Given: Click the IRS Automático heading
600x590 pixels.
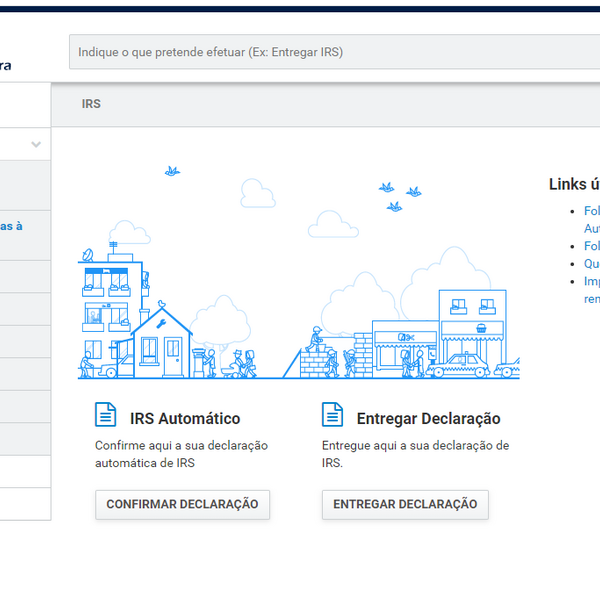Looking at the screenshot, I should point(185,419).
